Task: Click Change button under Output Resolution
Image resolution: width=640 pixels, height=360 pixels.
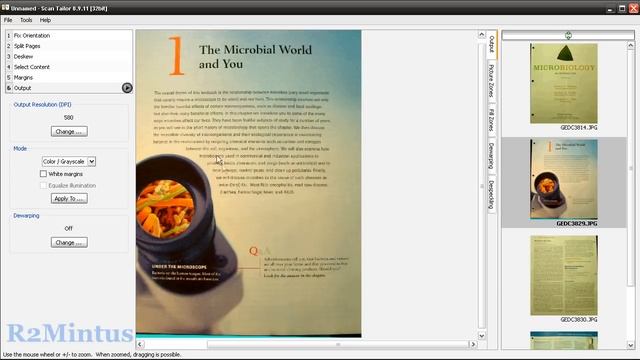Action: tap(69, 131)
